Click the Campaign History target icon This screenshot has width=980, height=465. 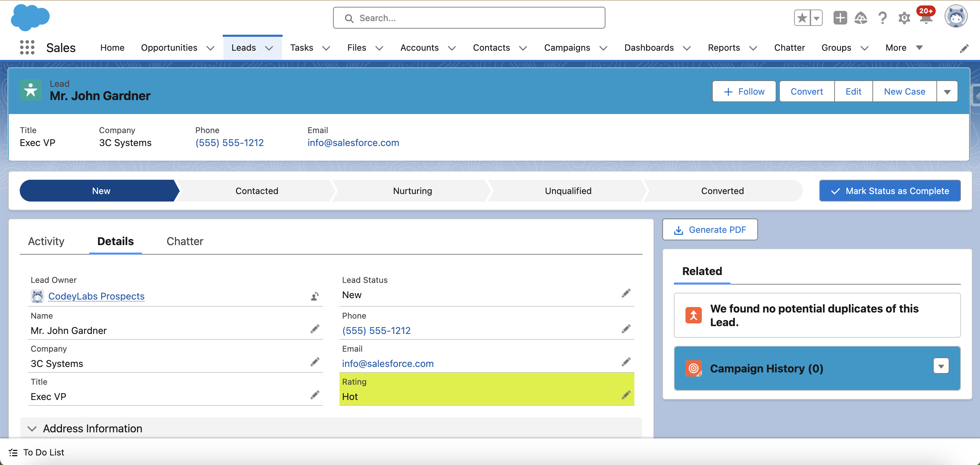point(694,368)
